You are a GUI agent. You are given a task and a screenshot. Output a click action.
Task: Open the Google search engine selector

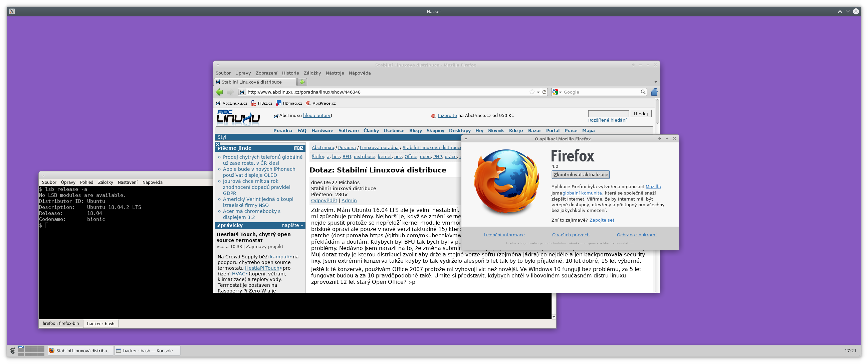pyautogui.click(x=557, y=92)
